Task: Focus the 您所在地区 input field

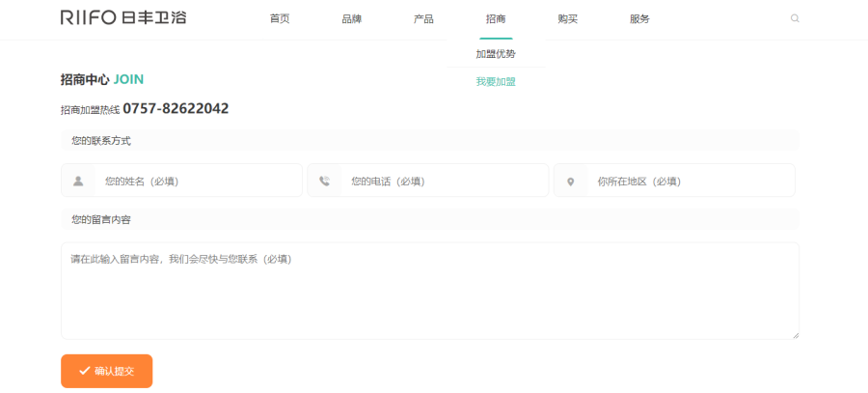Action: coord(690,181)
